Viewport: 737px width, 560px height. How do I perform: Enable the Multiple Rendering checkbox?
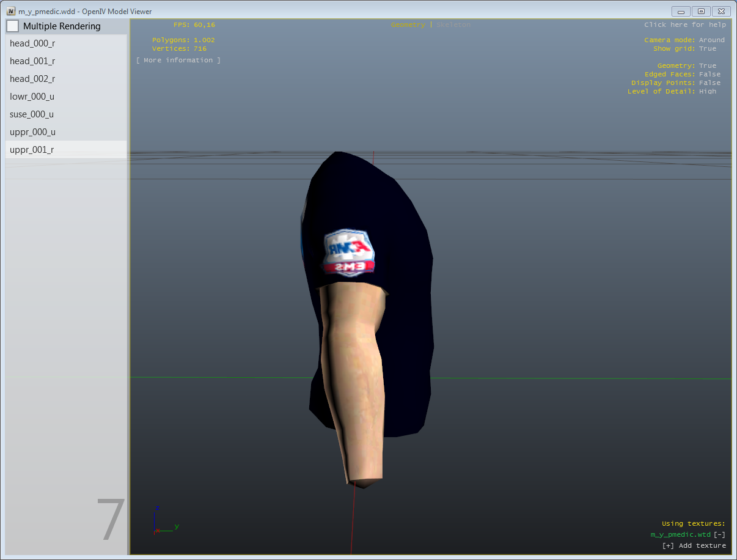tap(13, 26)
